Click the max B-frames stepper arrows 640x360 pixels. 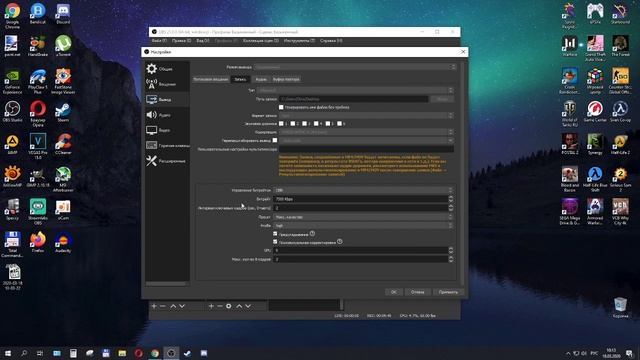[x=451, y=259]
